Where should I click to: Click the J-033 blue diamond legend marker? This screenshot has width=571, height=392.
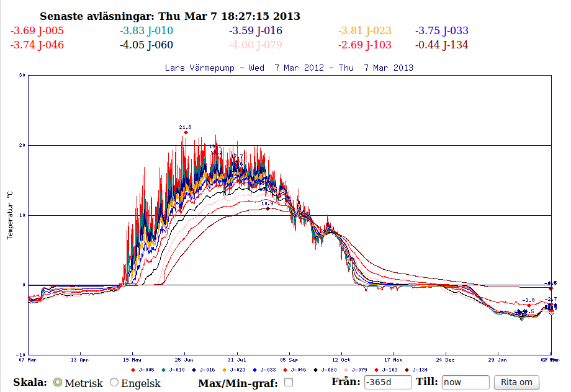pyautogui.click(x=255, y=370)
